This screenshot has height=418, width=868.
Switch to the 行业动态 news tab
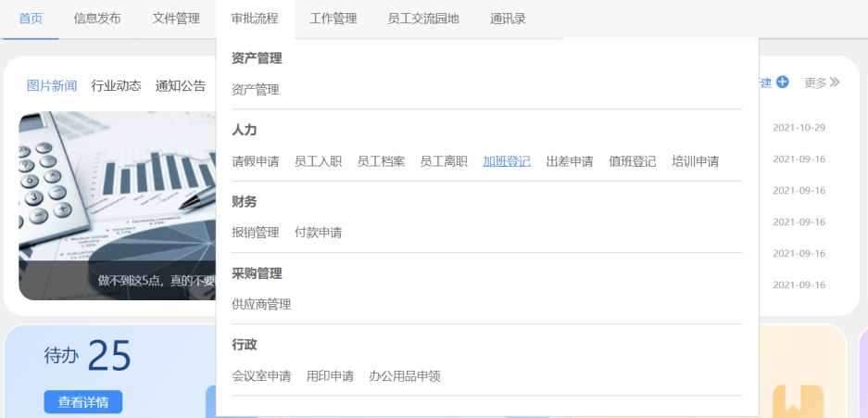pyautogui.click(x=116, y=86)
